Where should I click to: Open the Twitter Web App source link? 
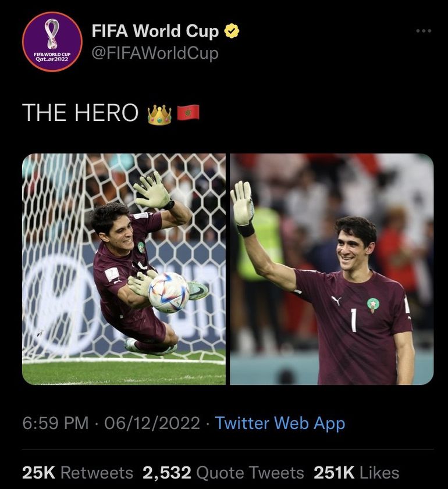[280, 423]
